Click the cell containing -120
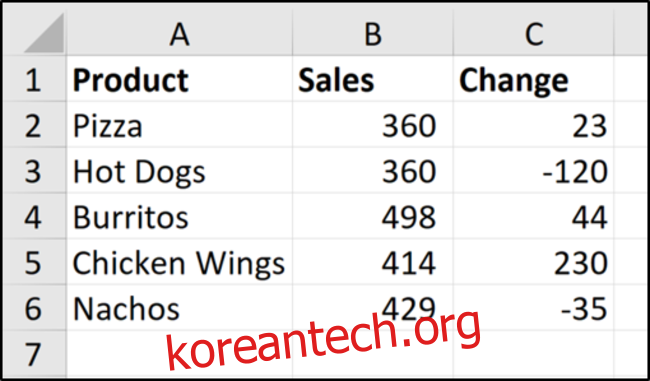 pyautogui.click(x=534, y=170)
